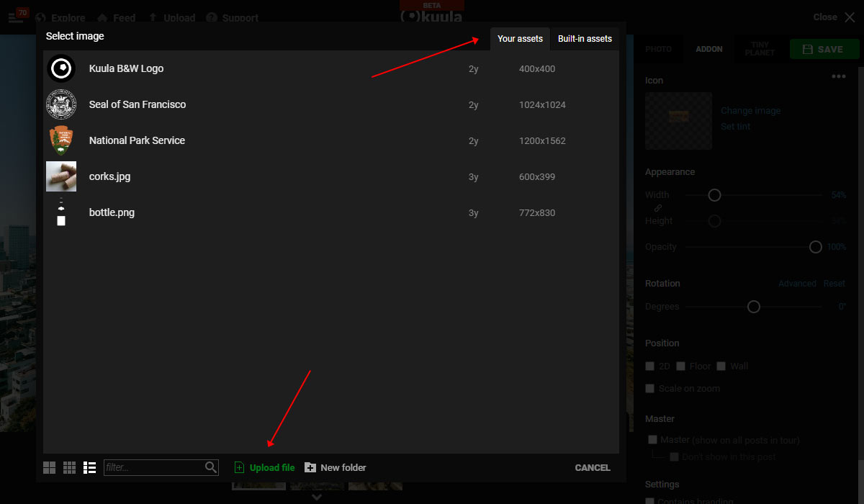864x504 pixels.
Task: Click the icon preview thumbnail in Addon panel
Action: tap(678, 121)
